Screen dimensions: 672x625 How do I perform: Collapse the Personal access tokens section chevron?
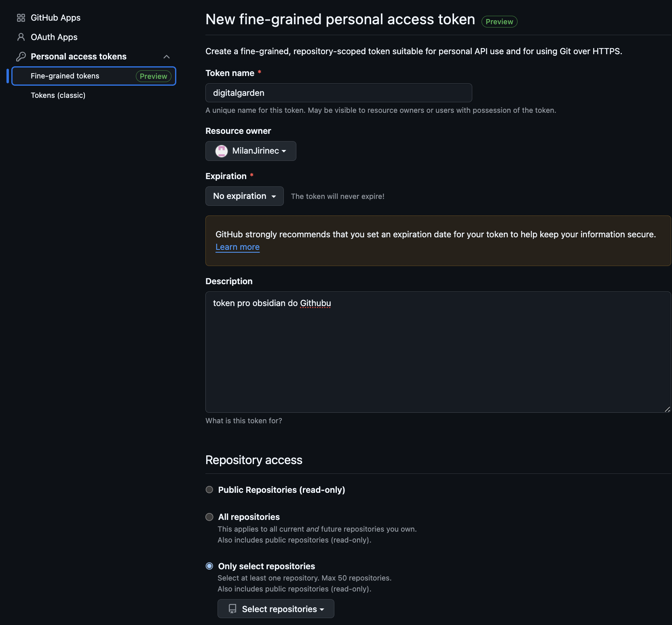point(167,57)
